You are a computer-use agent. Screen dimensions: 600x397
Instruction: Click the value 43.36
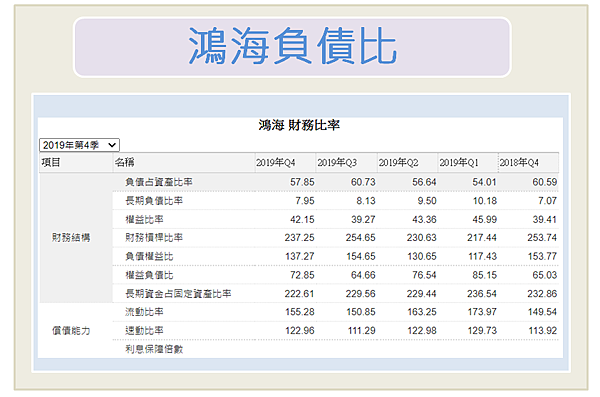pos(424,220)
